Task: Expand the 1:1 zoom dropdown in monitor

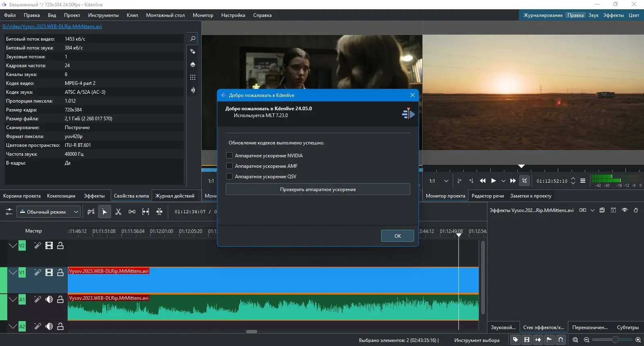Action: (x=446, y=181)
